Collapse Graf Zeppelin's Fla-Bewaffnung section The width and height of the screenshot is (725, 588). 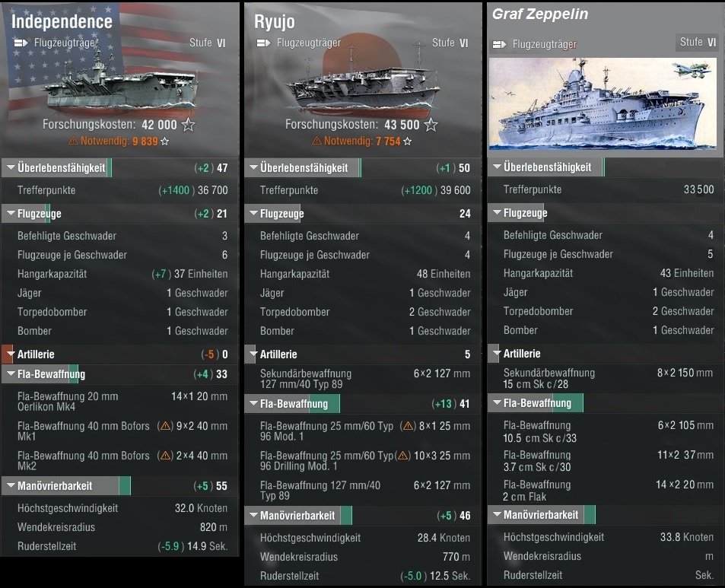pos(495,403)
